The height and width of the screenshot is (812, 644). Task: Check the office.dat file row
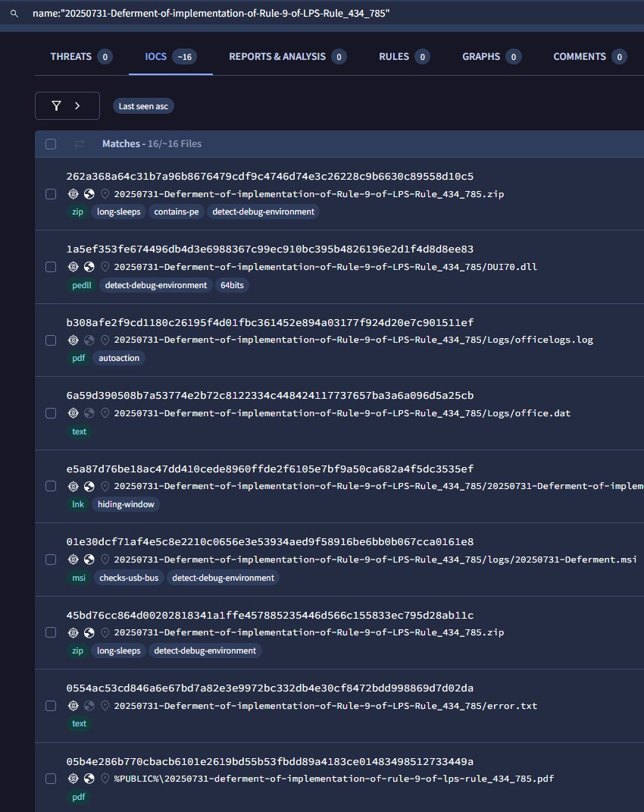click(51, 413)
